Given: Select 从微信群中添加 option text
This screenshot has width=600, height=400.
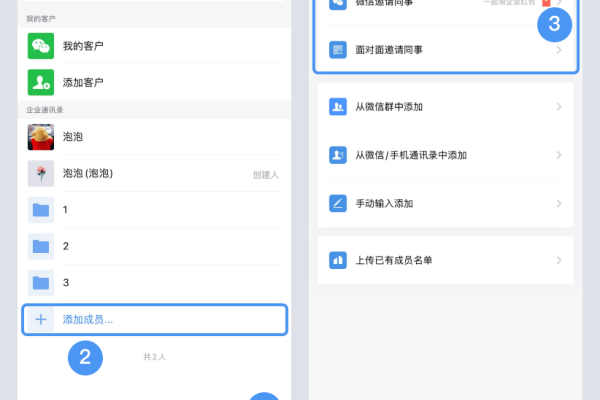Looking at the screenshot, I should tap(389, 107).
